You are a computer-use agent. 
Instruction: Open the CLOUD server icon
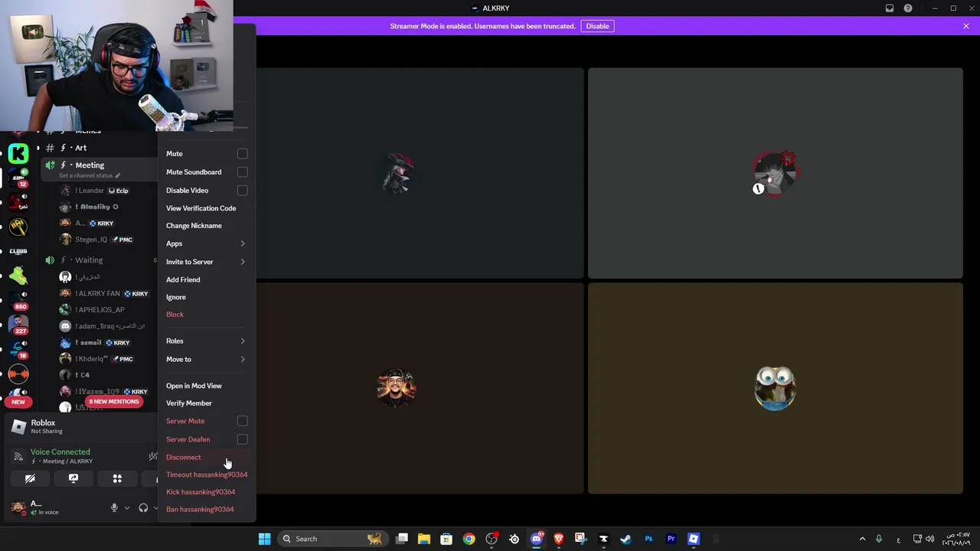18,251
